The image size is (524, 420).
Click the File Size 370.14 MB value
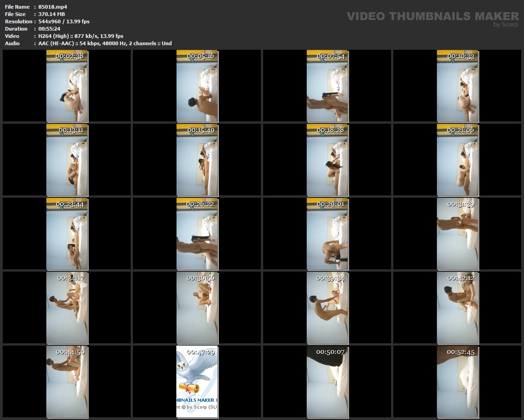pyautogui.click(x=52, y=14)
